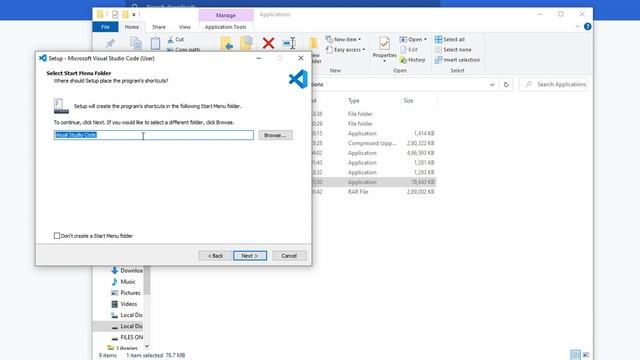Click Select all in ribbon
640x360 pixels.
tap(449, 40)
